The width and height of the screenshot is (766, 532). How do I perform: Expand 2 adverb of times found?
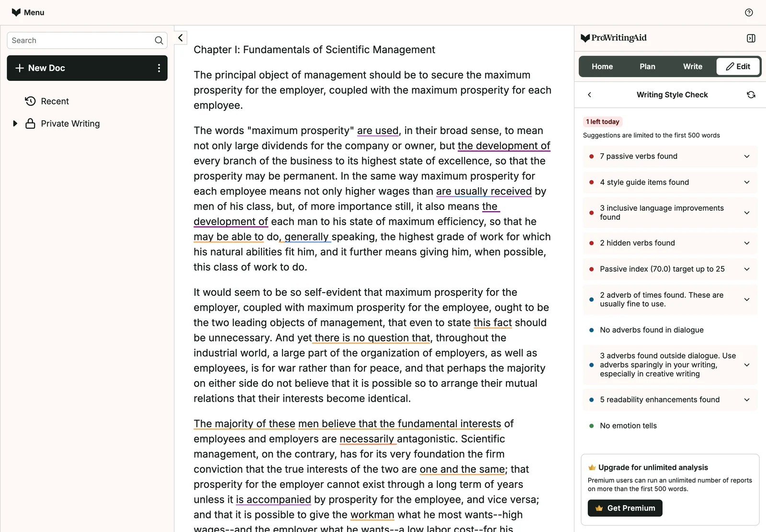pos(670,299)
